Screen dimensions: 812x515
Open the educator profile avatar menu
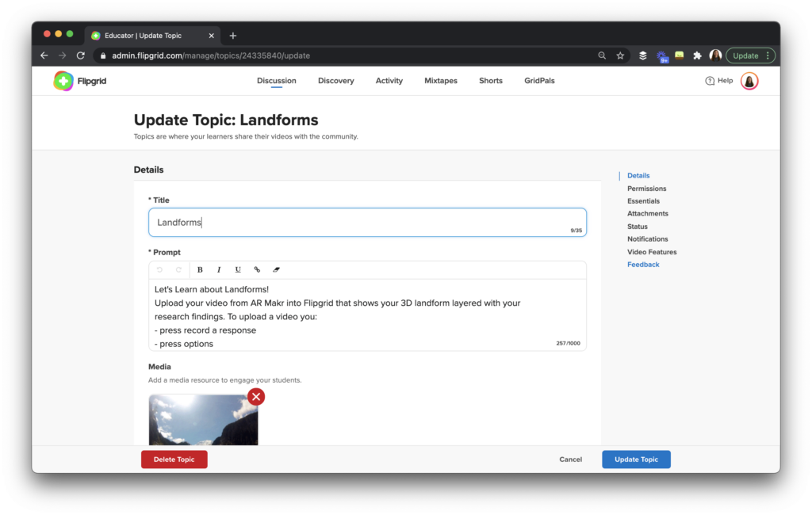[749, 80]
